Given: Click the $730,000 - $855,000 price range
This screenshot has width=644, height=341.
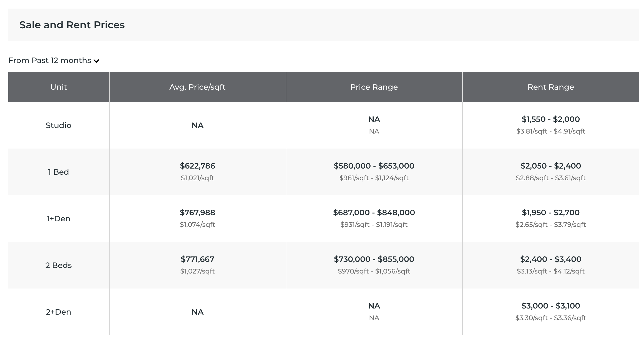Looking at the screenshot, I should 374,259.
